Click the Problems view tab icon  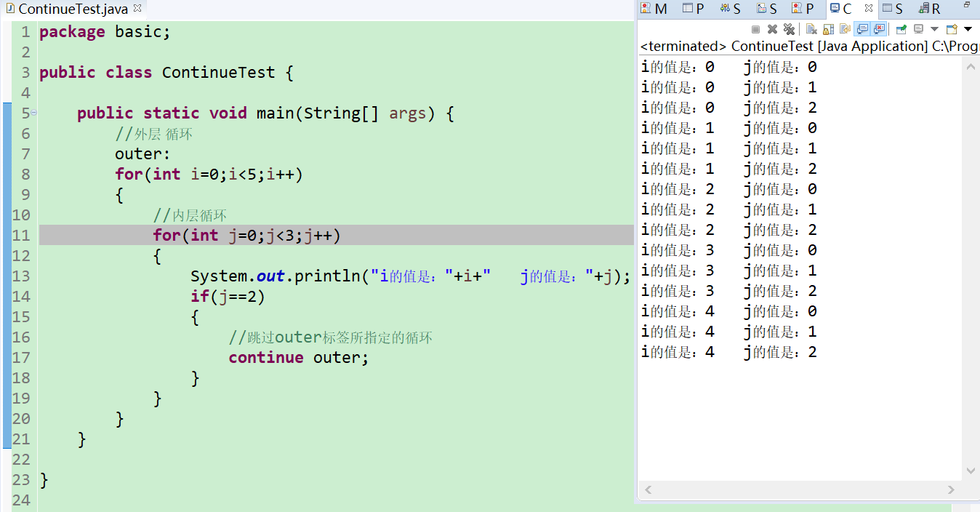[x=799, y=8]
